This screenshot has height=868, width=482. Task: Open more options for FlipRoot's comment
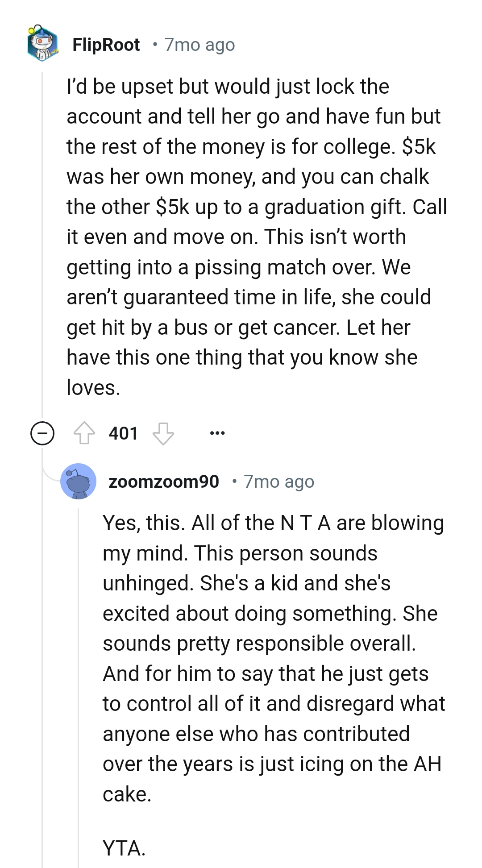[x=217, y=433]
